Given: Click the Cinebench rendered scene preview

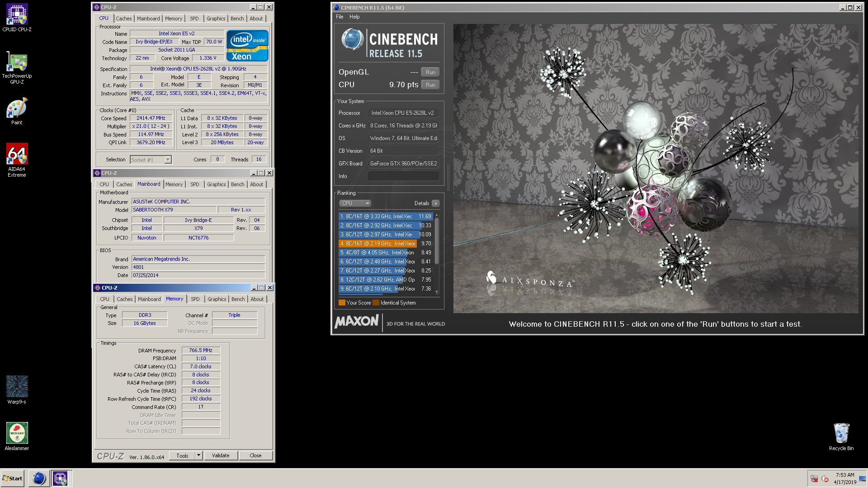Looking at the screenshot, I should coord(656,169).
